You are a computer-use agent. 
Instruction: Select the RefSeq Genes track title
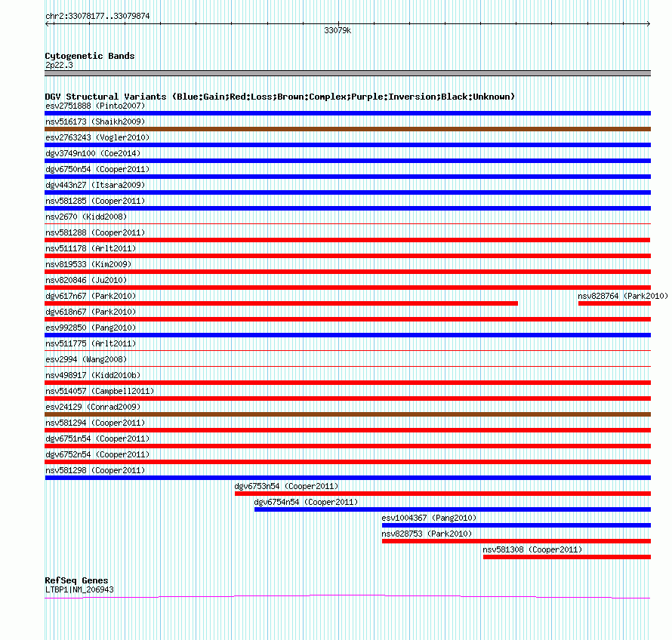tap(76, 580)
